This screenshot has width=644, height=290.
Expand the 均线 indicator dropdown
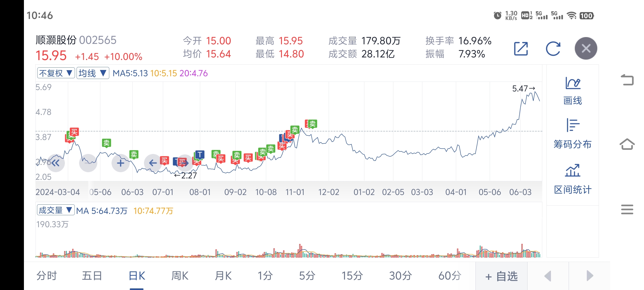point(92,73)
